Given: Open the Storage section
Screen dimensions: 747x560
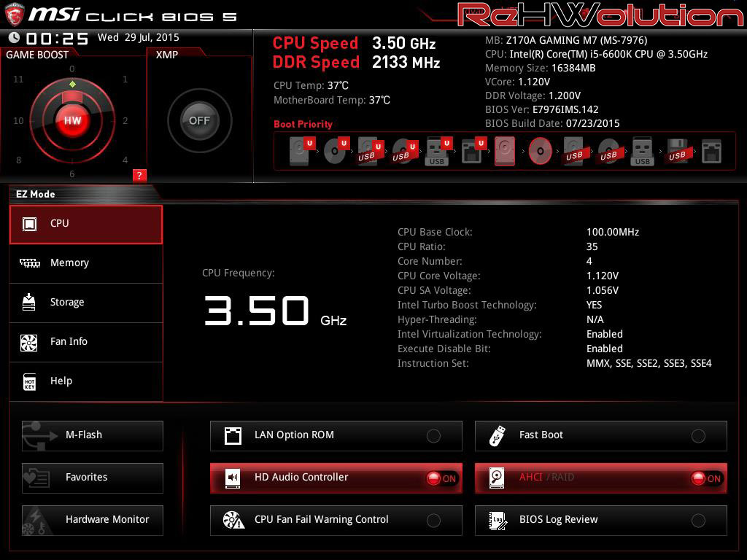Looking at the screenshot, I should pos(86,303).
